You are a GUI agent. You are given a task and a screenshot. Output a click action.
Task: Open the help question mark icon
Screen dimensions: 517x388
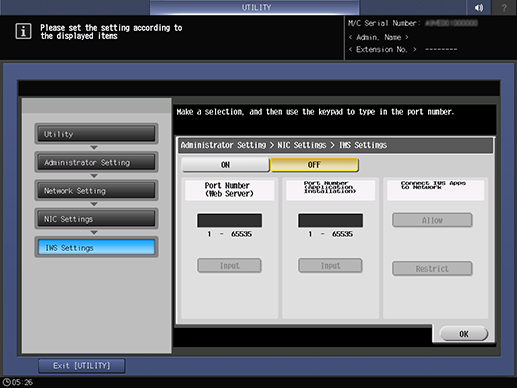(504, 7)
